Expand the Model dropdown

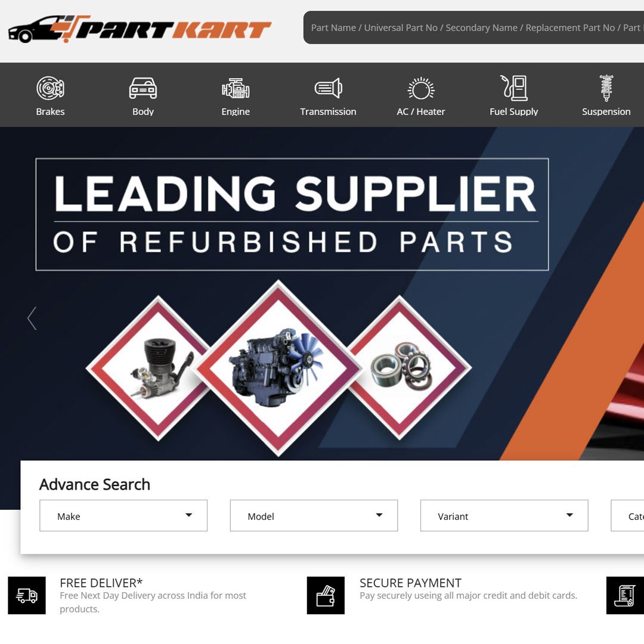(x=314, y=515)
